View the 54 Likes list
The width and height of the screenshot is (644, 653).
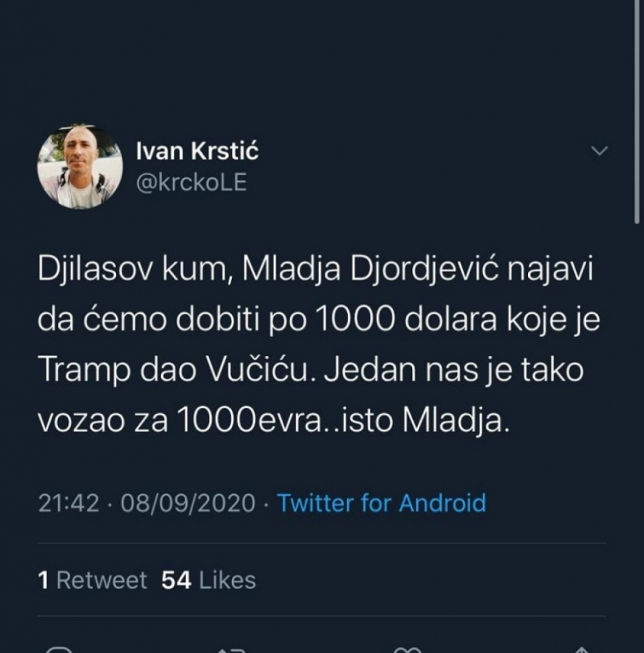[x=208, y=580]
